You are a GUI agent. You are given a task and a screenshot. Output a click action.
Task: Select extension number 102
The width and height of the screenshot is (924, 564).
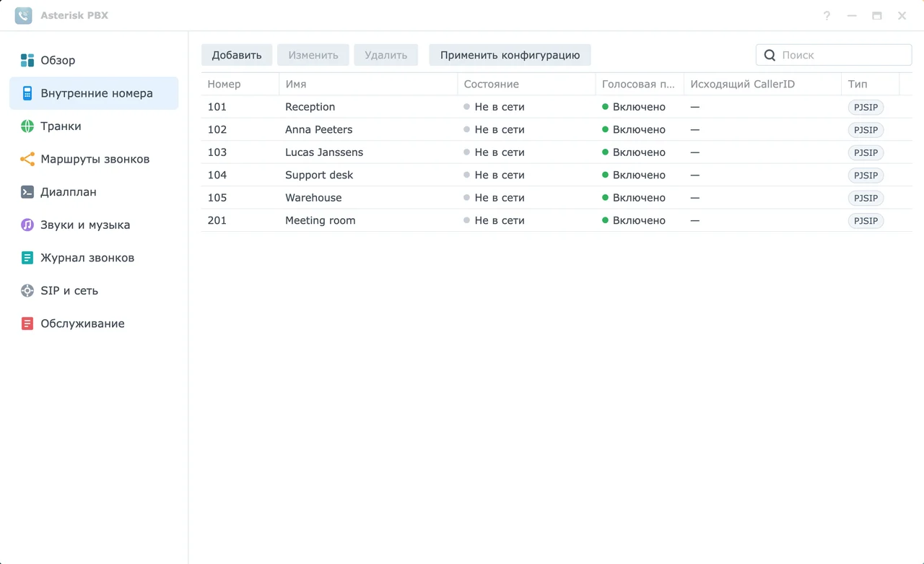(217, 130)
